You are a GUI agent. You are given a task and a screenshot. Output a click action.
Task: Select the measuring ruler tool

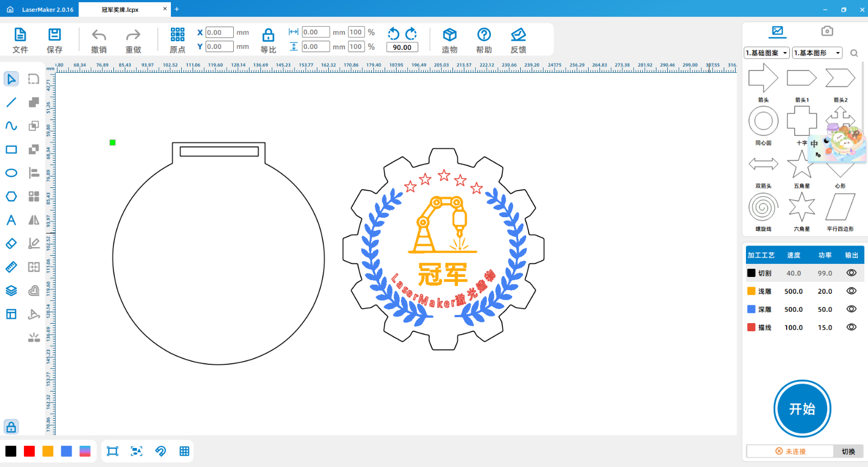tap(11, 267)
